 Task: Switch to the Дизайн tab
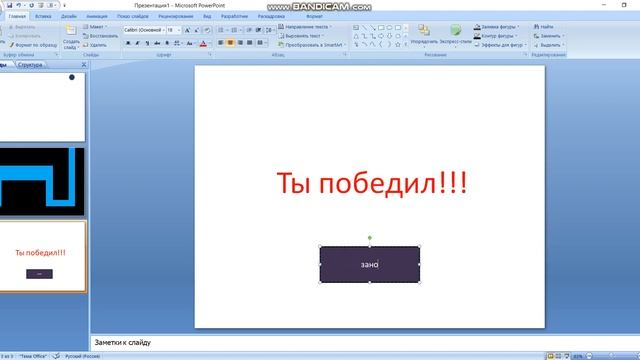click(x=69, y=16)
